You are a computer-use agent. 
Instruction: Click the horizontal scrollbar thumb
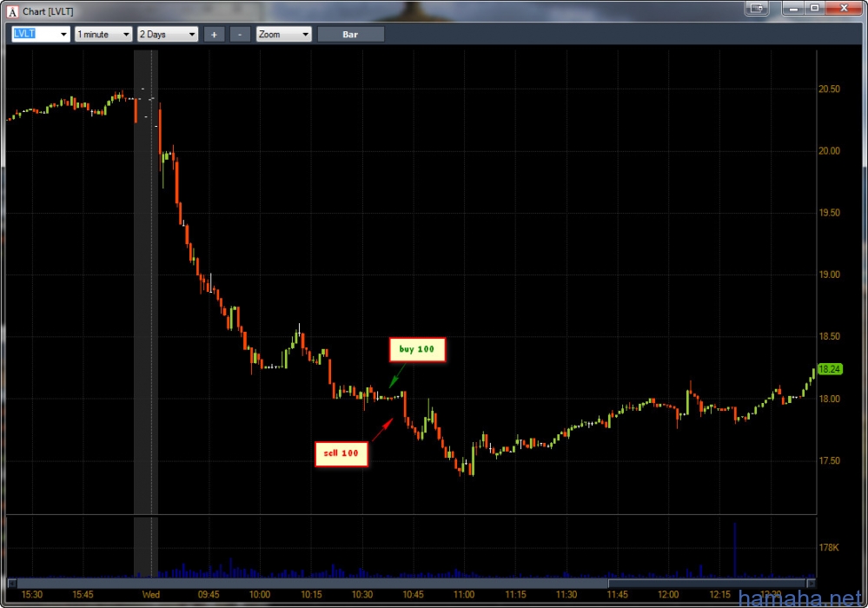pyautogui.click(x=707, y=583)
